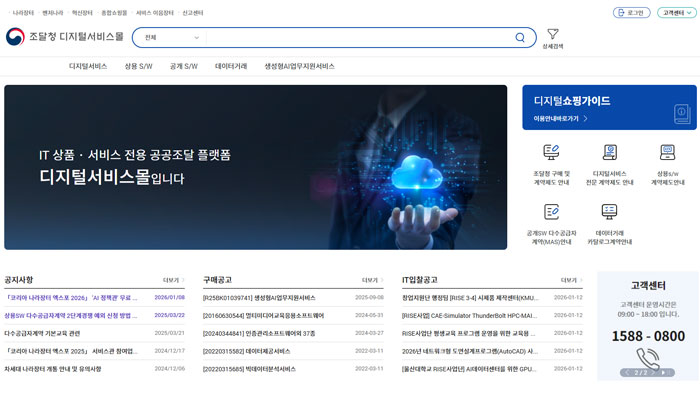
Task: Open the 생성형AI업무지원서비스 menu
Action: coord(299,66)
